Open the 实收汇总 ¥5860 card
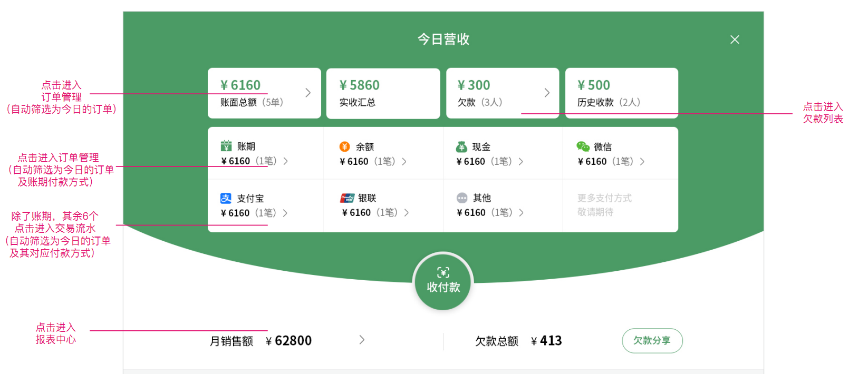Screen dimensions: 868x374 [x=383, y=93]
